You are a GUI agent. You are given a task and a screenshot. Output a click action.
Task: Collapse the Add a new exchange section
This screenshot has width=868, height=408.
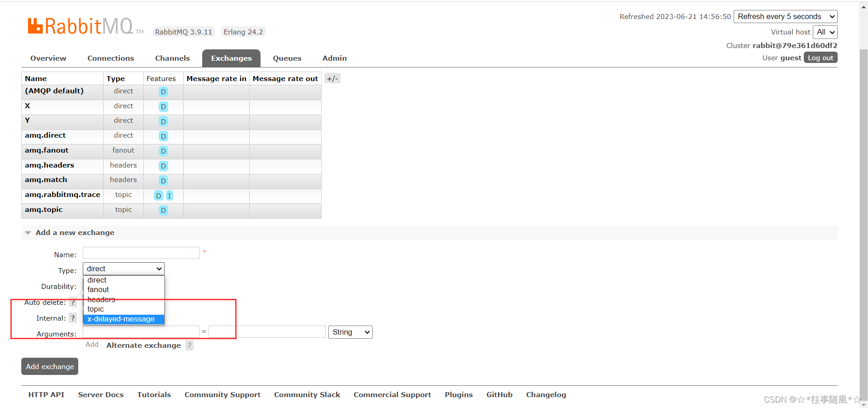(x=75, y=232)
